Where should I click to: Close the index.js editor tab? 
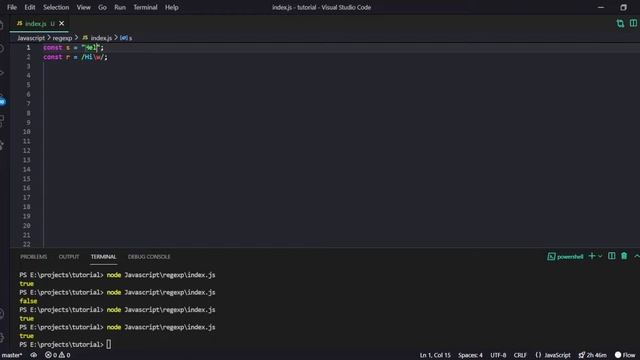62,24
